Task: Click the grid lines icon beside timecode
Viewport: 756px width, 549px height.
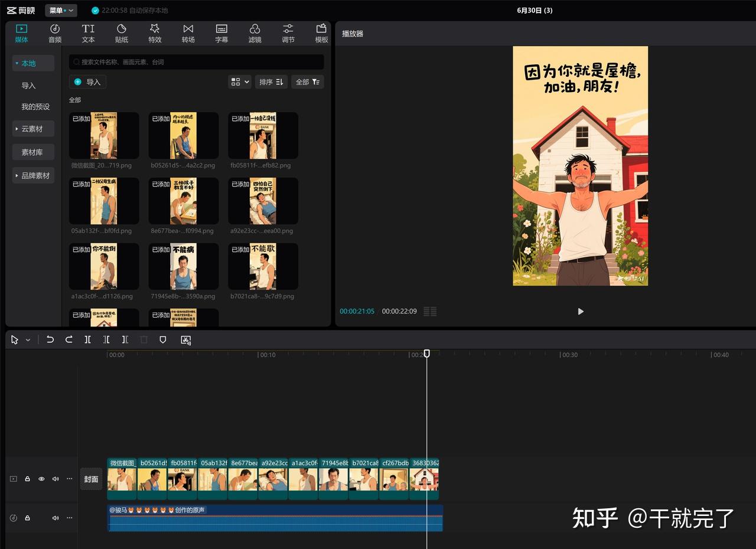Action: (430, 311)
